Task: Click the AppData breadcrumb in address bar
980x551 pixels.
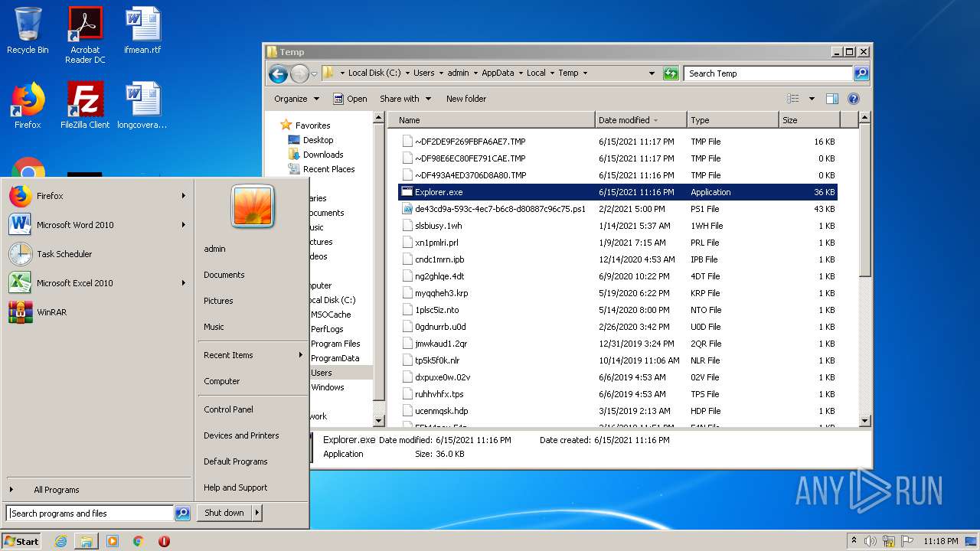Action: coord(498,73)
